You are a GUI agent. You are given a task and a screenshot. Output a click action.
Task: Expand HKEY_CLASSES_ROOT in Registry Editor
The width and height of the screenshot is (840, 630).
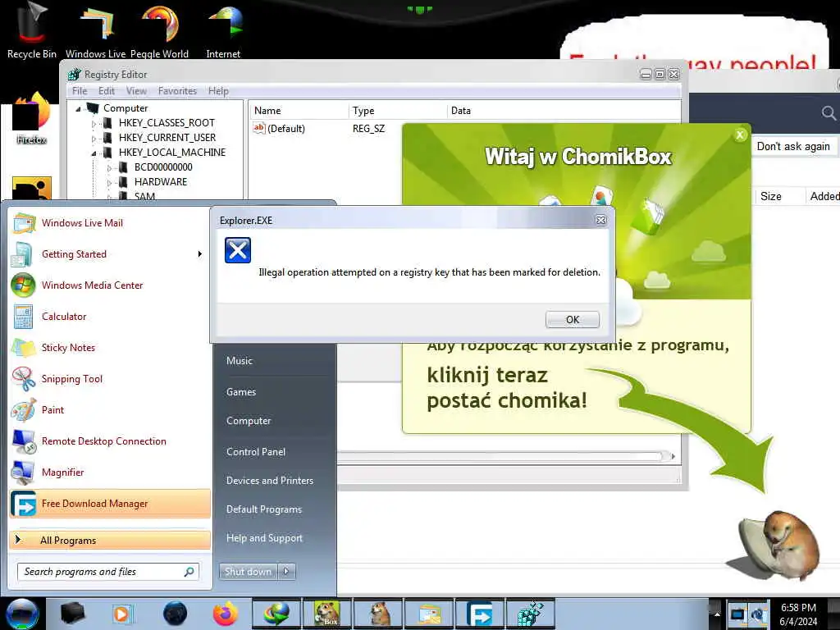pyautogui.click(x=94, y=123)
